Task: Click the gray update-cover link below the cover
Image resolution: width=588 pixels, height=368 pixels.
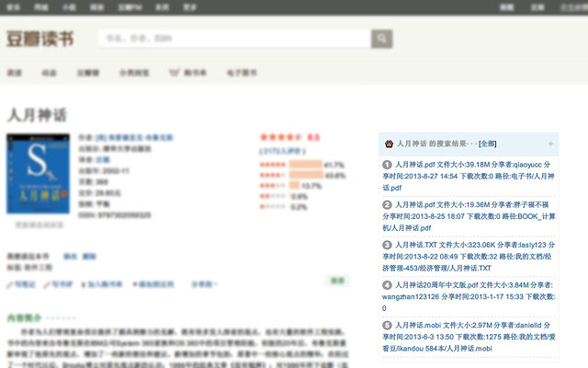Action: (39, 224)
